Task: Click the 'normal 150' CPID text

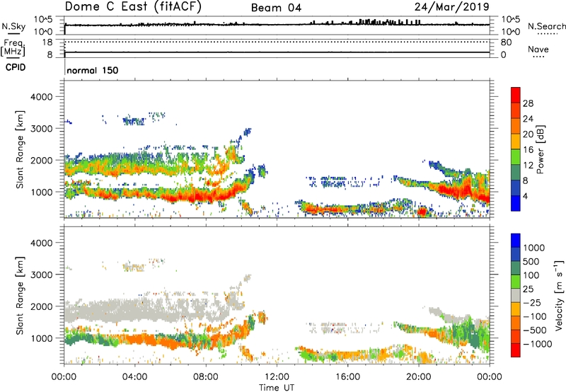Action: [x=93, y=70]
